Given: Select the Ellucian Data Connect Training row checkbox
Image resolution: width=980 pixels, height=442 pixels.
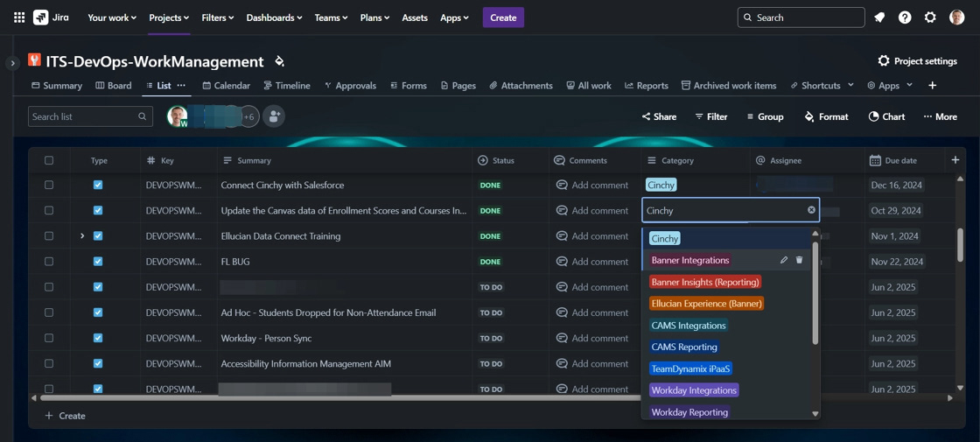Looking at the screenshot, I should point(49,235).
